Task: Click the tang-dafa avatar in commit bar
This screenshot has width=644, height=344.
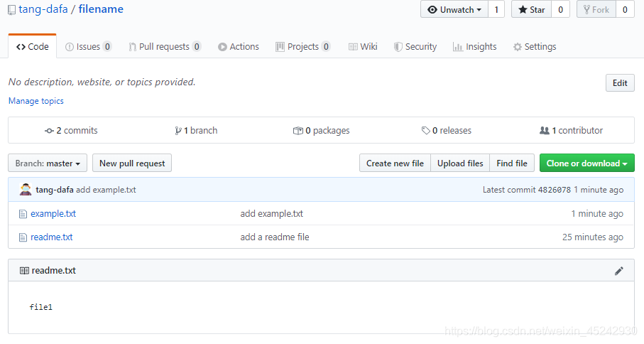Action: 26,190
